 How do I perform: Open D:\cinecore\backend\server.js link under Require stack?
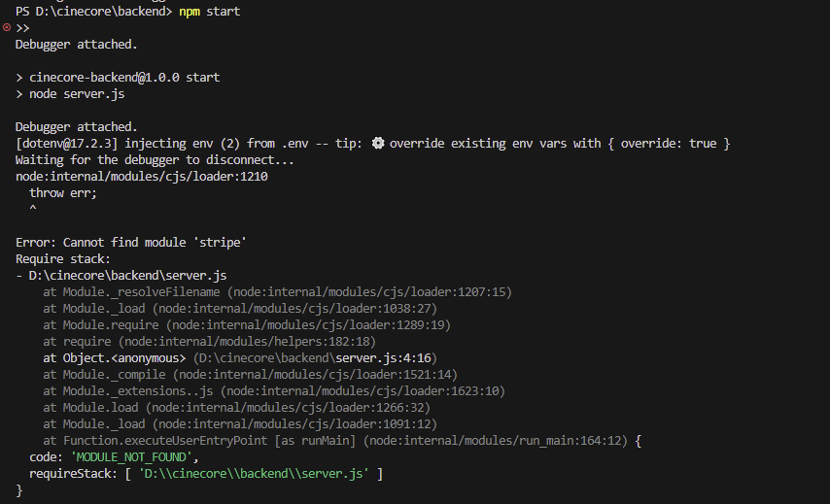pos(127,276)
